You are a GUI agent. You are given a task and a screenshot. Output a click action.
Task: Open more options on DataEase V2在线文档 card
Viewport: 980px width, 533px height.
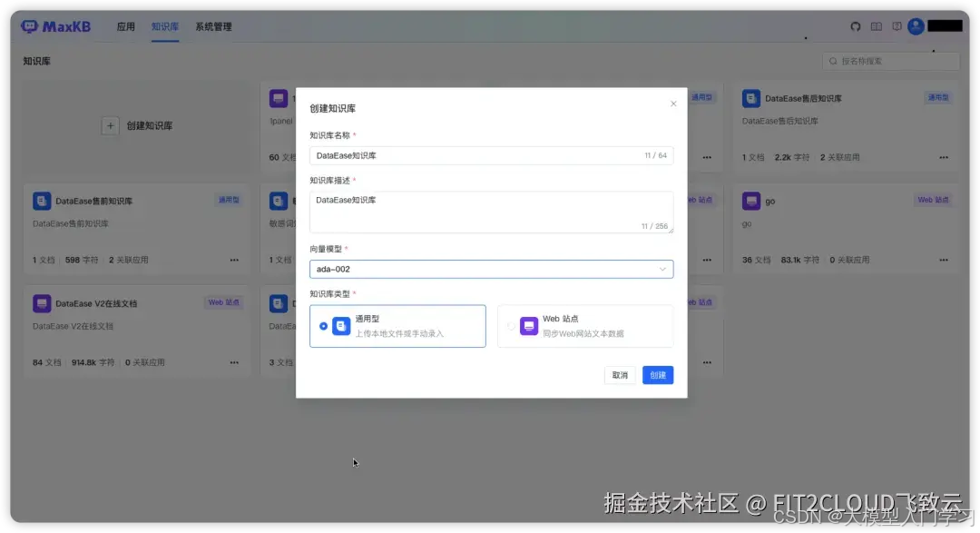[x=234, y=362]
